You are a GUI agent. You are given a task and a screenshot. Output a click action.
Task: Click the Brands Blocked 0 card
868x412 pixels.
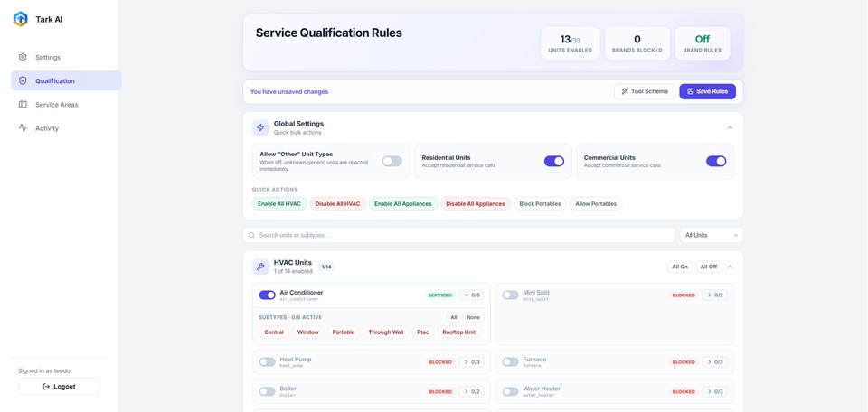pyautogui.click(x=637, y=43)
